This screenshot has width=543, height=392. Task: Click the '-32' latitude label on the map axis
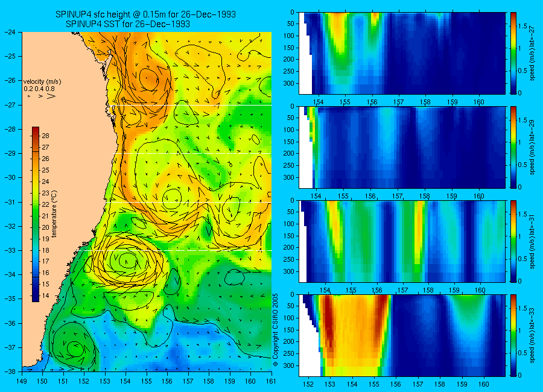tap(10, 226)
